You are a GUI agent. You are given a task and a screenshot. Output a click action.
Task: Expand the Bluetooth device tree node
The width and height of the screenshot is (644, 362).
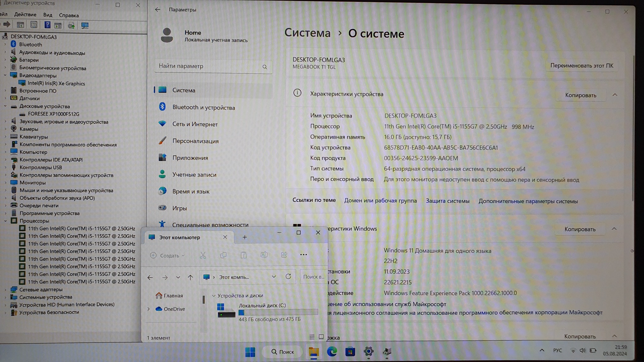(x=5, y=45)
